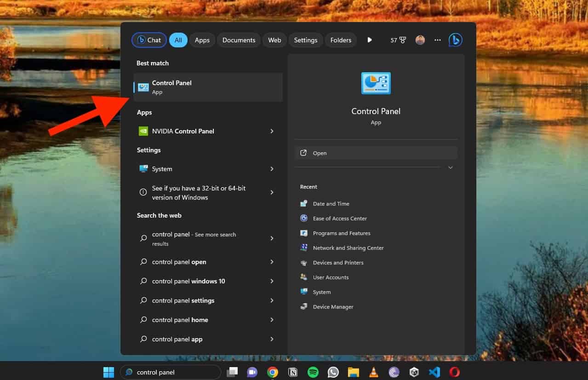Open WhatsApp from the taskbar
588x380 pixels.
(333, 372)
